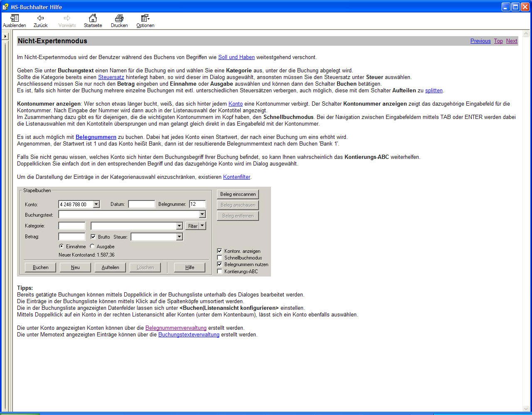Image resolution: width=532 pixels, height=415 pixels.
Task: Click the Aufteilen button
Action: pos(110,267)
